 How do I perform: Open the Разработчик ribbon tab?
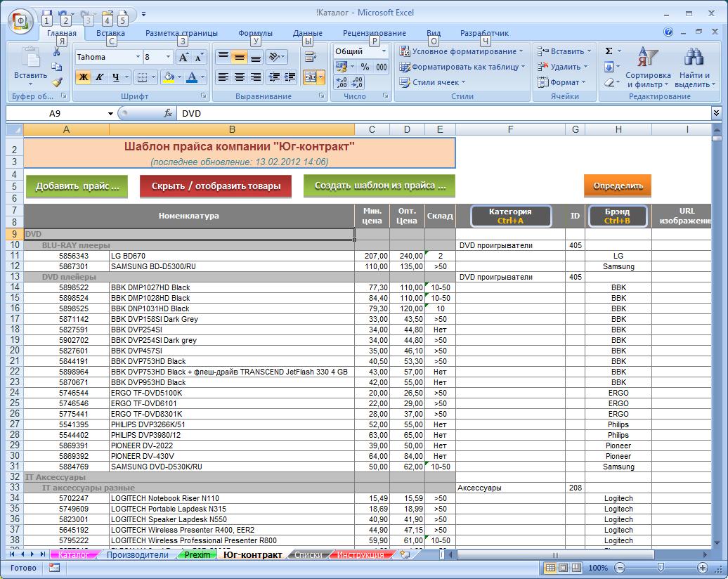[484, 33]
